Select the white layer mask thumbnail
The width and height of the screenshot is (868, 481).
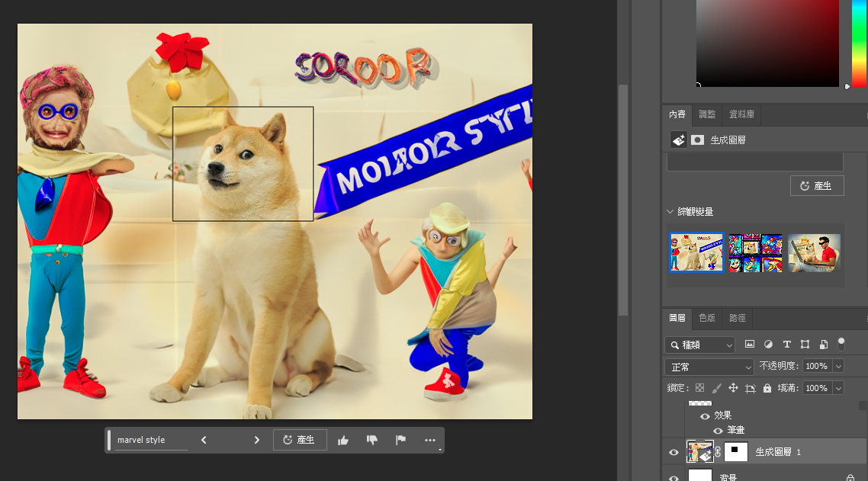point(736,452)
